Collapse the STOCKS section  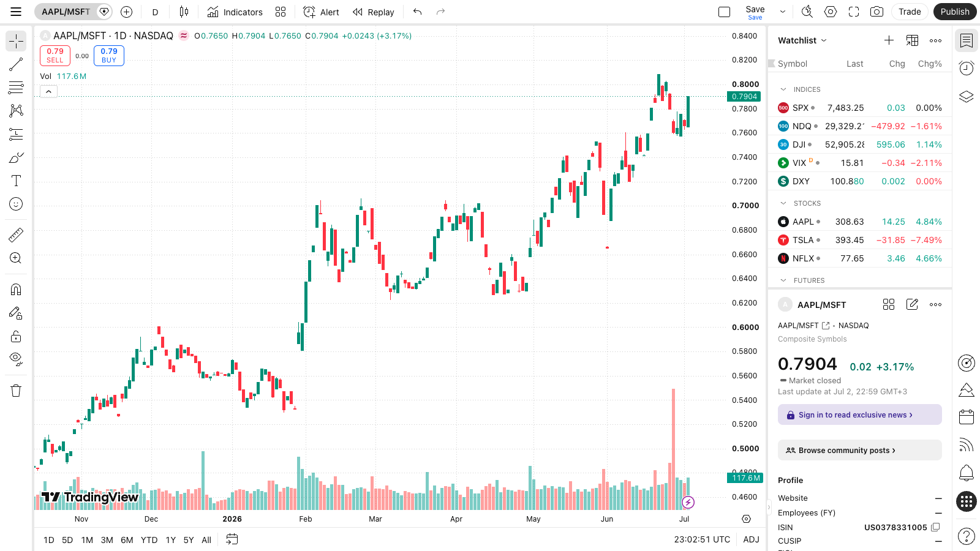click(x=783, y=203)
